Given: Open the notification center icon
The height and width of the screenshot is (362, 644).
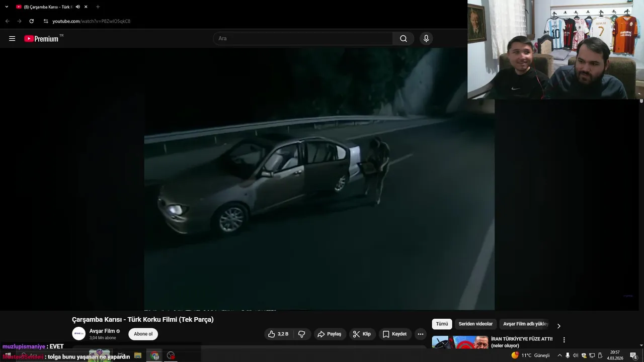Looking at the screenshot, I should coord(633,355).
